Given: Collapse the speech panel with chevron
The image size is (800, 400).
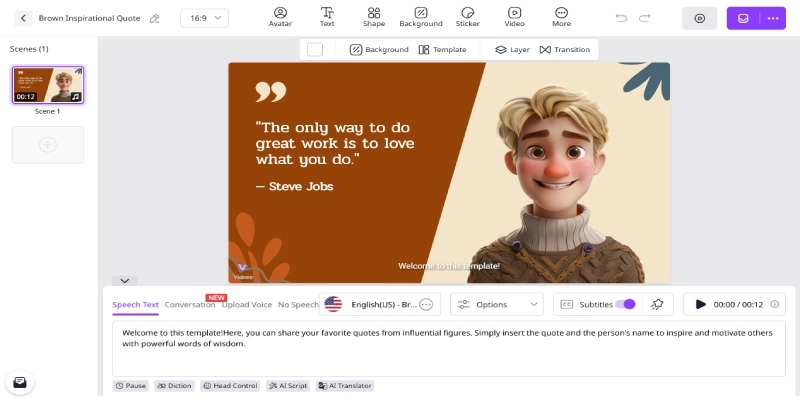Looking at the screenshot, I should [x=124, y=281].
